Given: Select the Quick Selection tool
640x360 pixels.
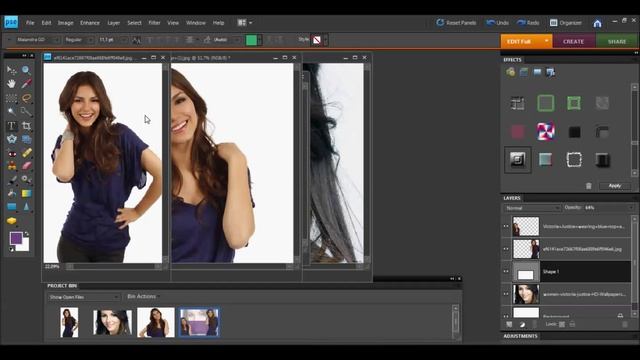Looking at the screenshot, I should (x=26, y=111).
